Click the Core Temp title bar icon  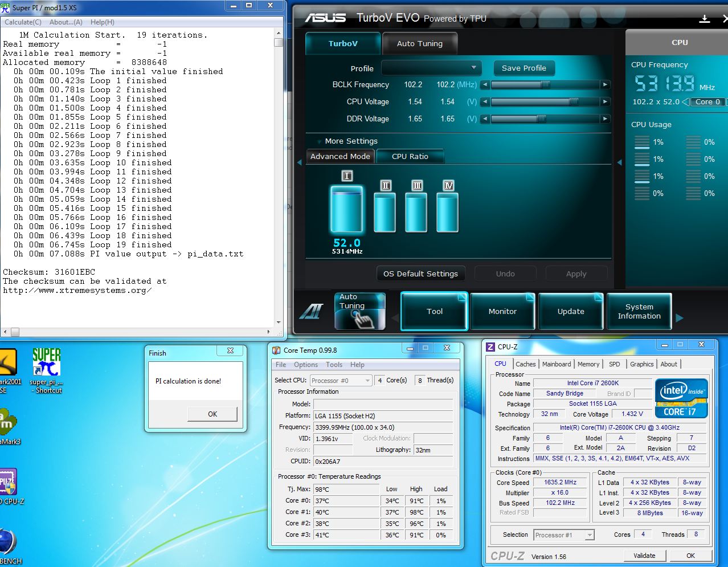276,350
